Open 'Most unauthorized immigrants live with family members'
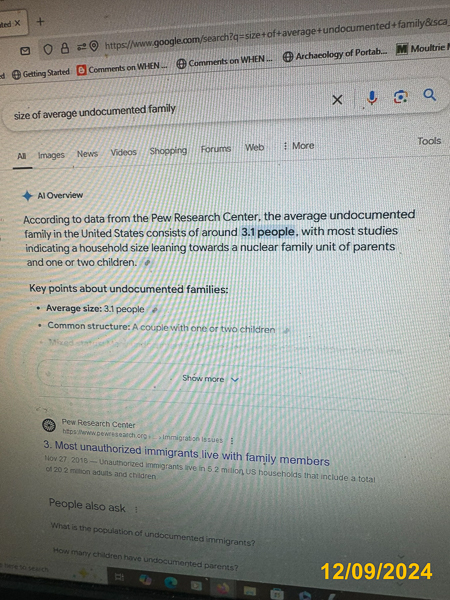Screen dimensions: 450x600 tap(186, 453)
